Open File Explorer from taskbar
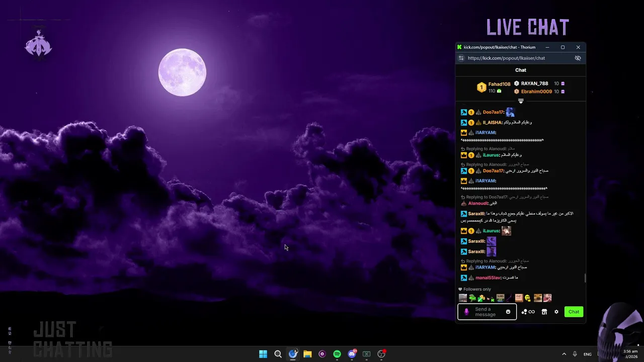The image size is (644, 362). pos(307,354)
